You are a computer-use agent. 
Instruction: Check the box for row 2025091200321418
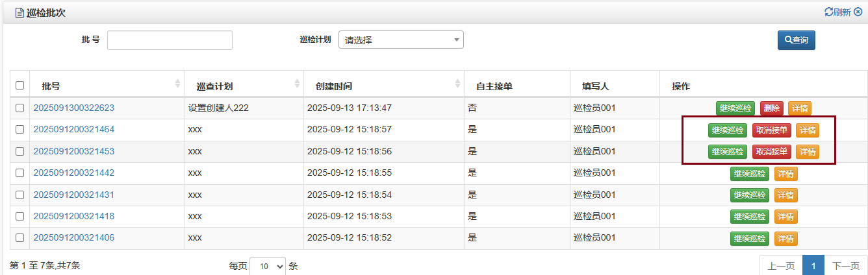[19, 216]
